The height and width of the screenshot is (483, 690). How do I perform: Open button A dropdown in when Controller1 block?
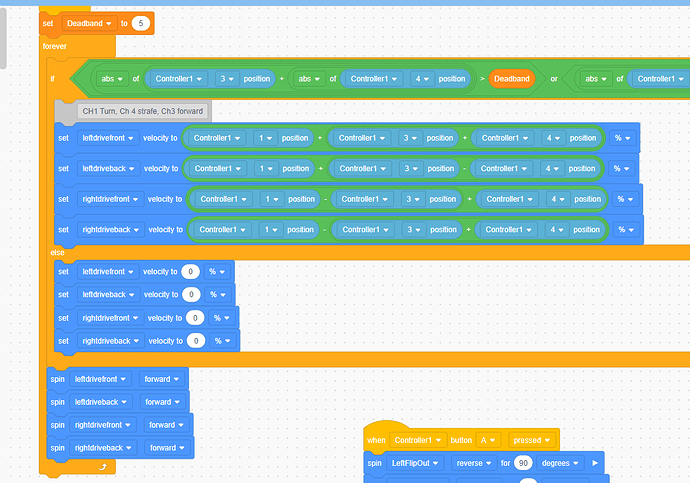tap(488, 440)
